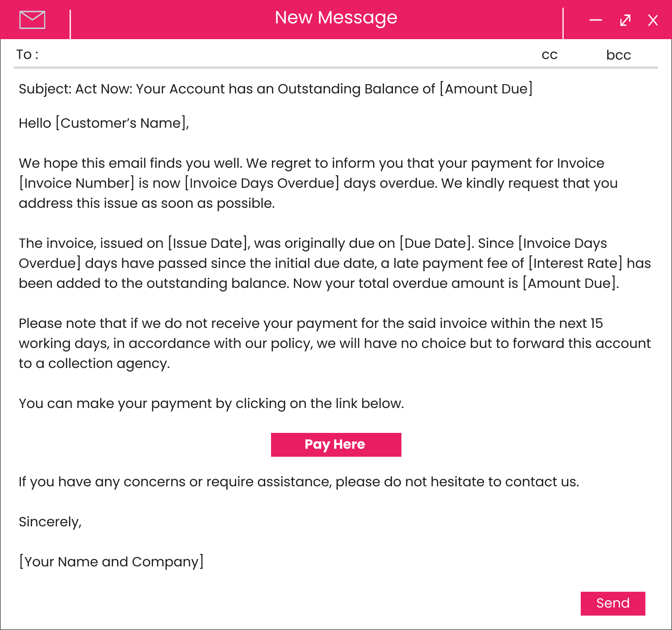
Task: Close the New Message compose window
Action: point(653,20)
